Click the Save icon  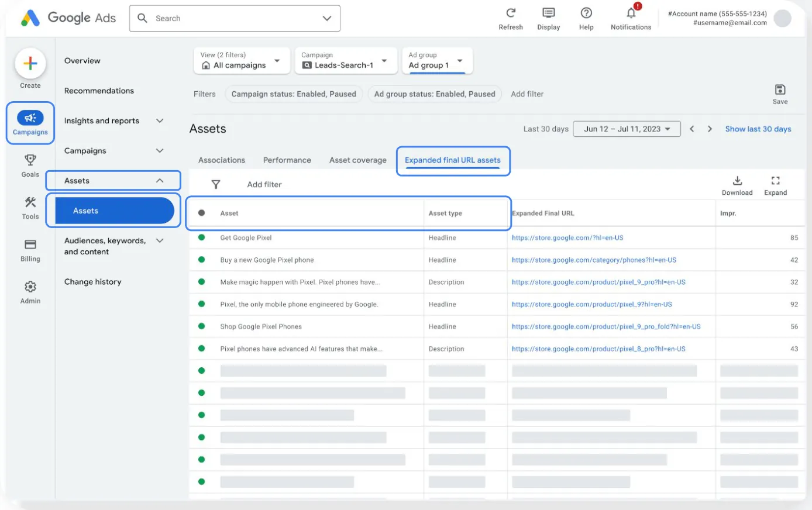780,89
